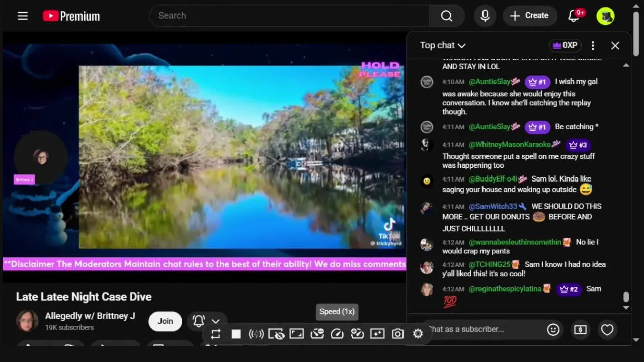Screen dimensions: 644x362
Task: Click the #3 crown badge by WhitneyMasonKaraoke
Action: (x=578, y=145)
